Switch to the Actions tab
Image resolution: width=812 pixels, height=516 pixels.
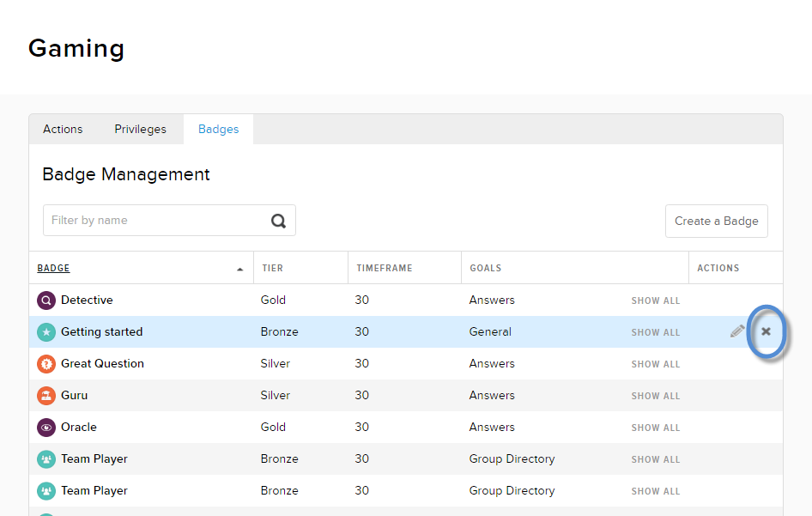[x=63, y=129]
